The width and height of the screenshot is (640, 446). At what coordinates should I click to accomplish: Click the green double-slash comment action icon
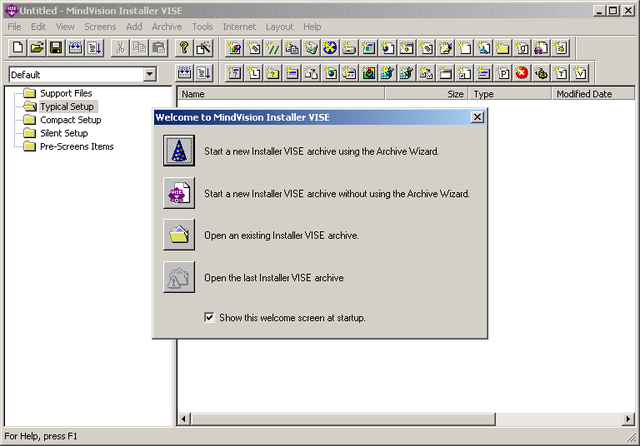click(272, 48)
